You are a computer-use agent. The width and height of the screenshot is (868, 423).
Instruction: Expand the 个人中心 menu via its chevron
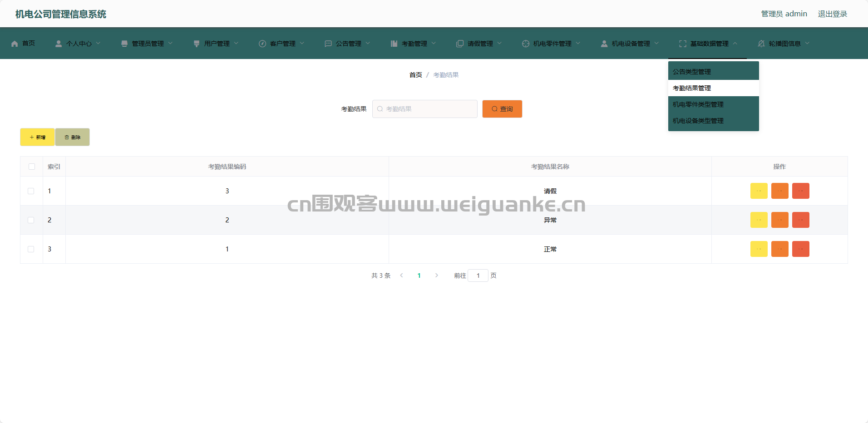click(98, 43)
